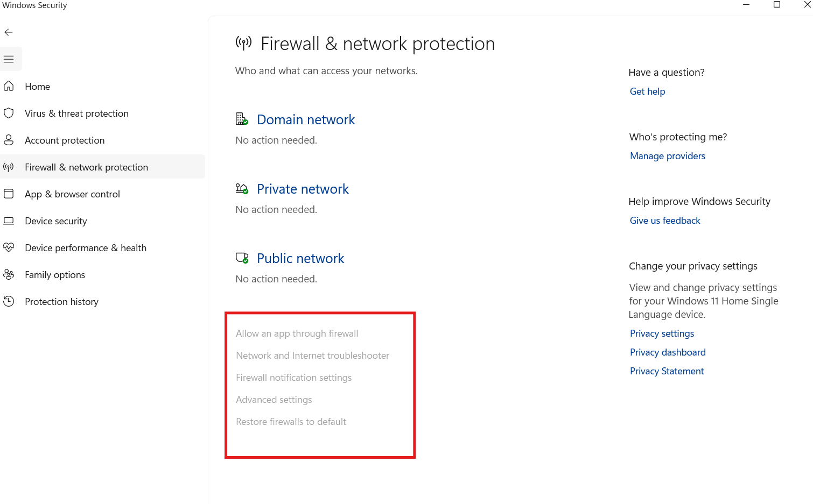The width and height of the screenshot is (813, 504).
Task: Click the Device security laptop icon
Action: (x=9, y=221)
